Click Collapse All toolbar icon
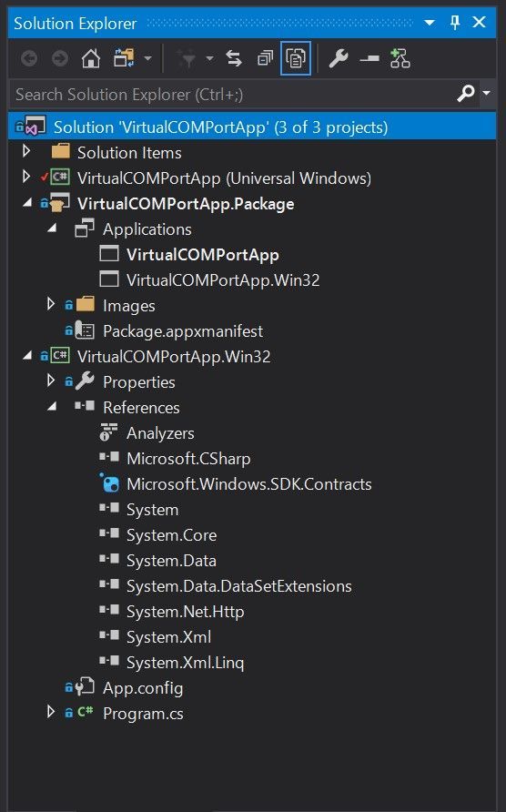 (x=265, y=58)
